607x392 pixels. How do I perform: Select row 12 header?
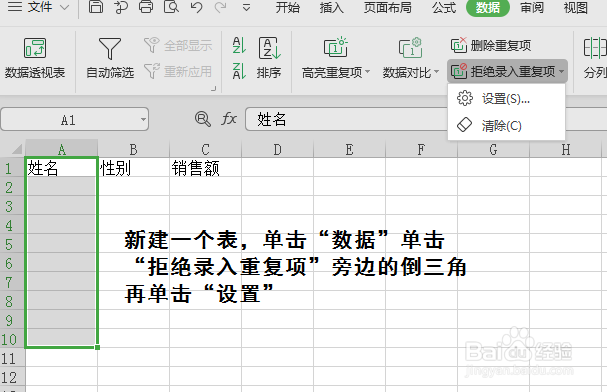(12, 377)
